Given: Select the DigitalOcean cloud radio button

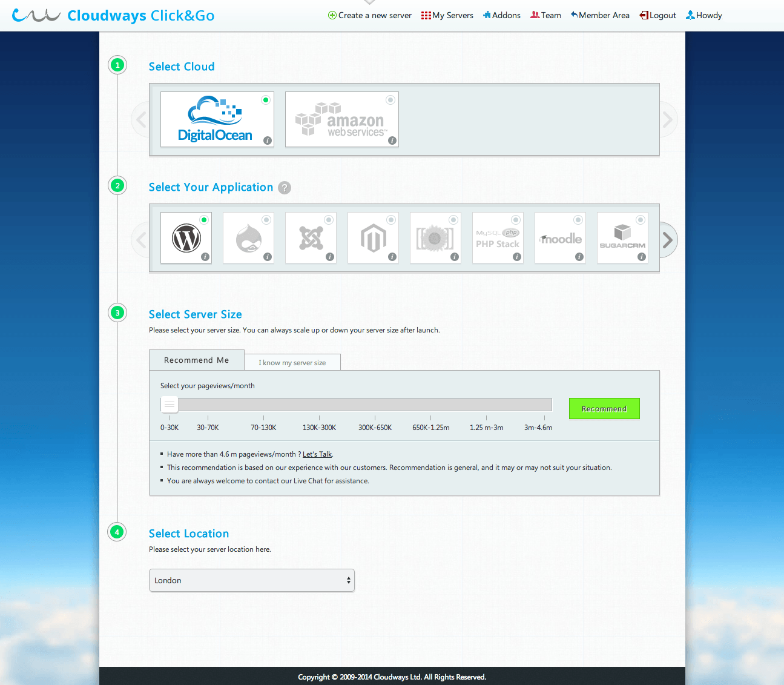Looking at the screenshot, I should click(x=265, y=99).
